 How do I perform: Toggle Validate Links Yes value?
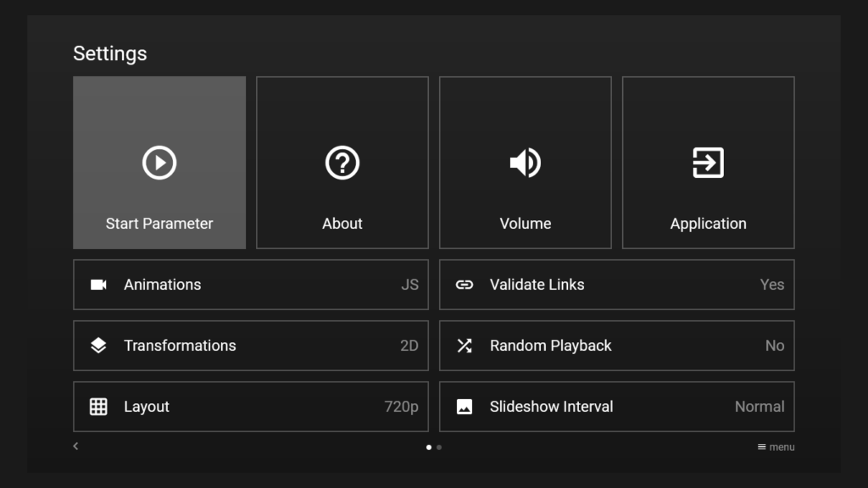point(771,285)
